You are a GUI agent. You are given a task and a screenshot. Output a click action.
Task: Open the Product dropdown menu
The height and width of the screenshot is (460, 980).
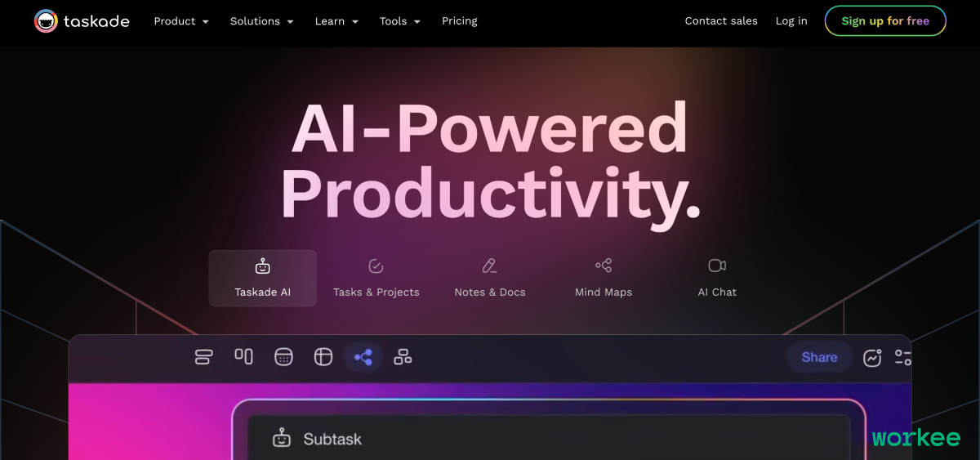(181, 21)
